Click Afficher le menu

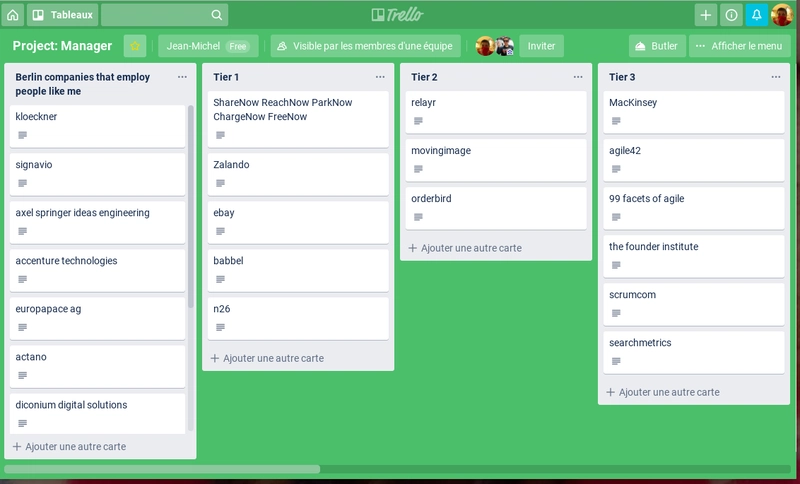click(x=739, y=46)
